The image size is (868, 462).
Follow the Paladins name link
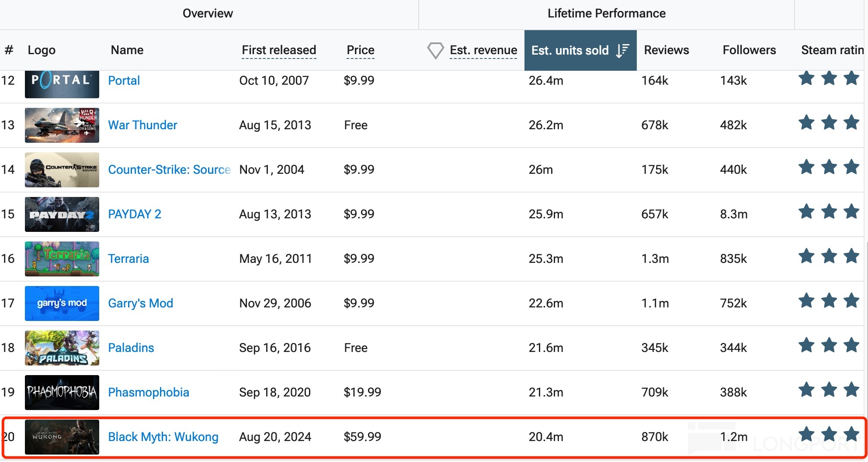pyautogui.click(x=131, y=348)
